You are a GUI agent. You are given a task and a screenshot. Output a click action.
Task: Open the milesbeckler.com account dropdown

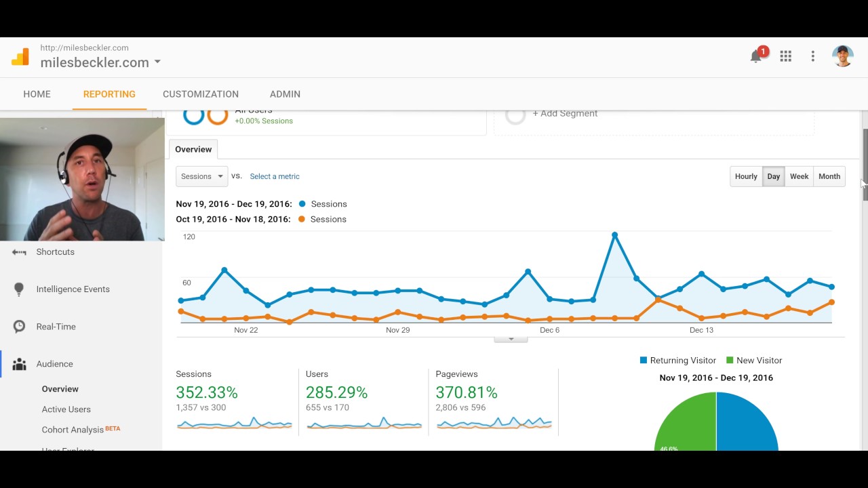coord(100,62)
